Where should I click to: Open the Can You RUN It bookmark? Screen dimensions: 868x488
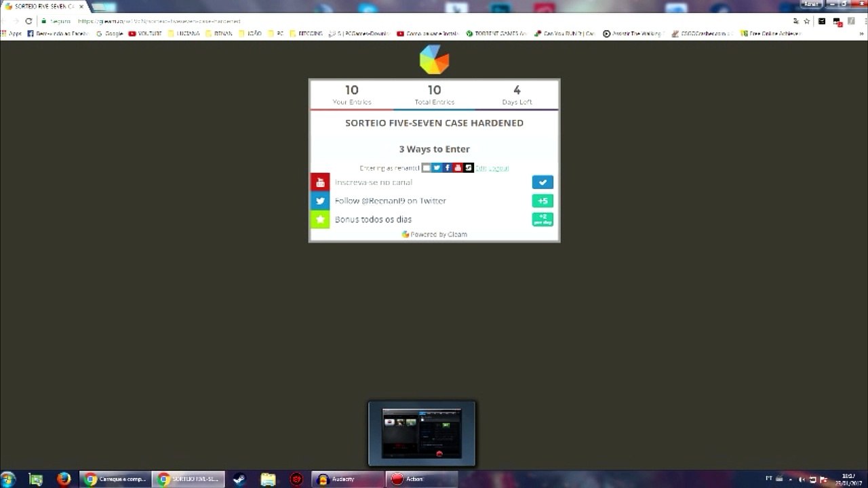pos(564,33)
